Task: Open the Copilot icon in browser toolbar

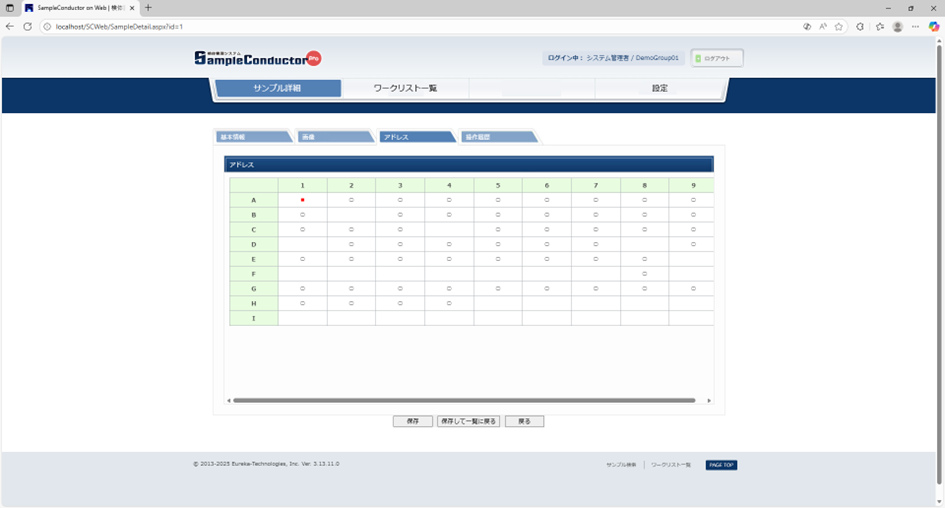Action: (x=934, y=26)
